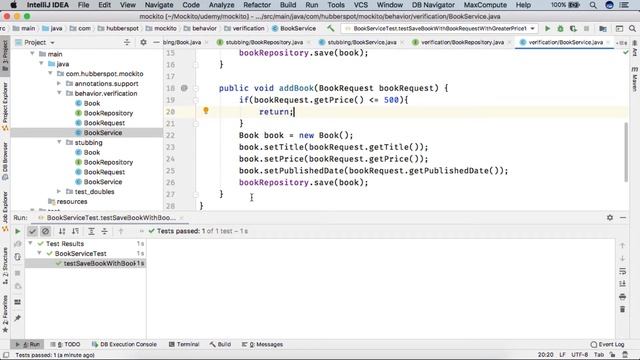Click the editor vertical scrollbar
Image resolution: width=640 pixels, height=360 pixels.
(626, 151)
